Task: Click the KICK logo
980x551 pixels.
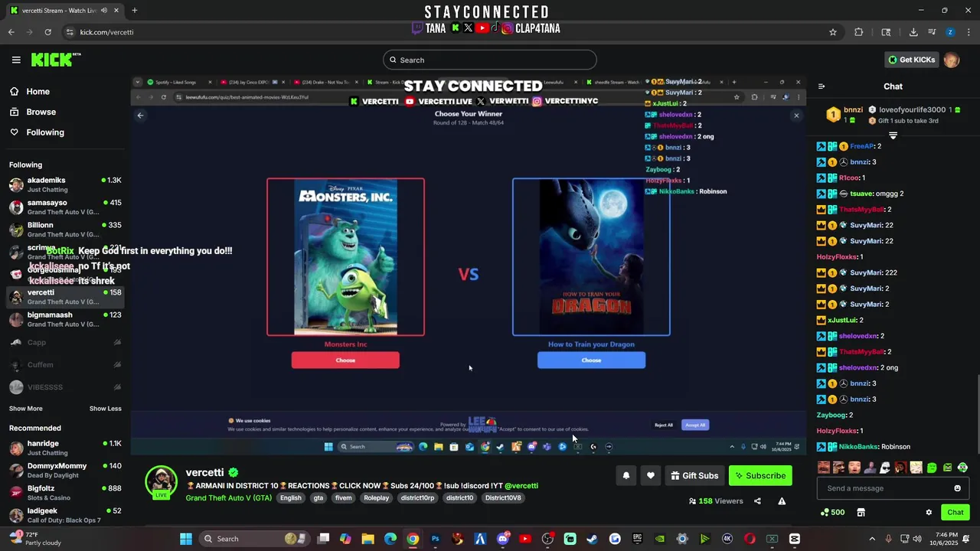Action: pyautogui.click(x=56, y=60)
